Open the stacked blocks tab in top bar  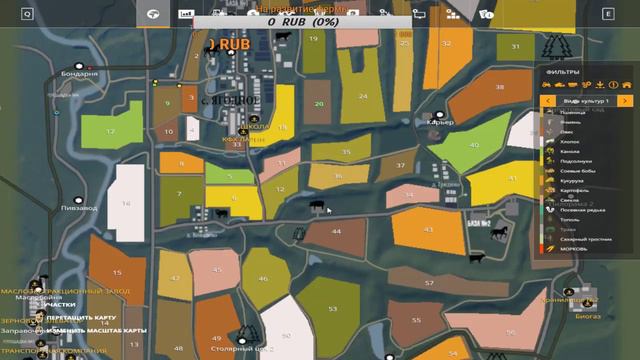pyautogui.click(x=452, y=14)
